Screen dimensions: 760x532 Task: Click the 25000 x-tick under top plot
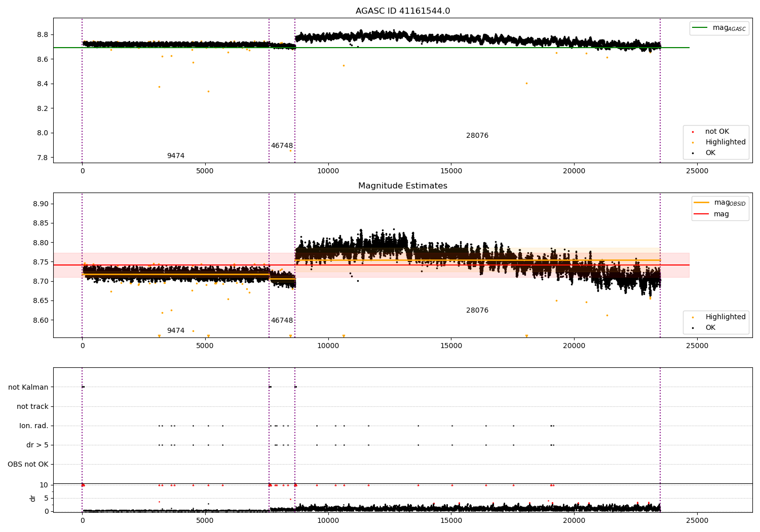pyautogui.click(x=697, y=171)
